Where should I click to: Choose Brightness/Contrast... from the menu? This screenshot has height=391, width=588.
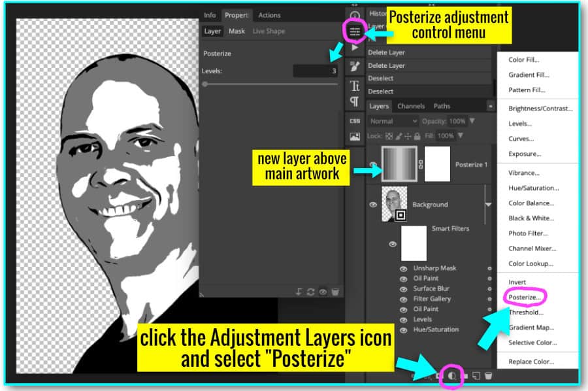point(540,109)
